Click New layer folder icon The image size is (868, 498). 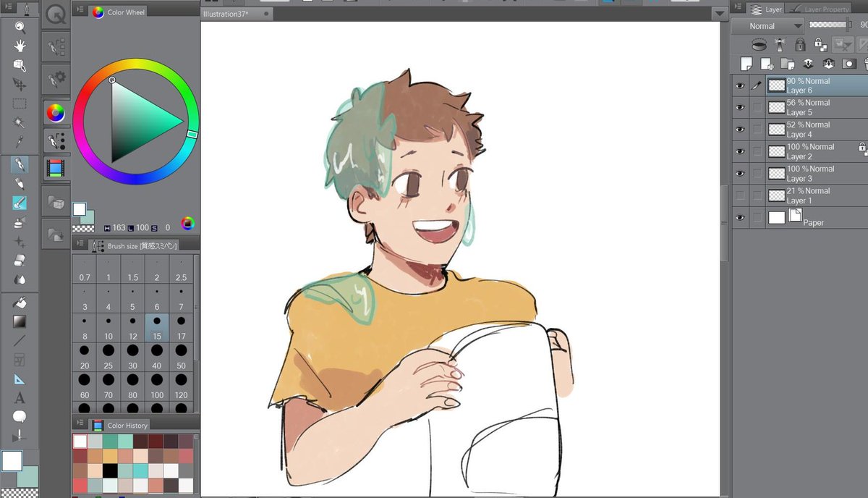coord(788,64)
